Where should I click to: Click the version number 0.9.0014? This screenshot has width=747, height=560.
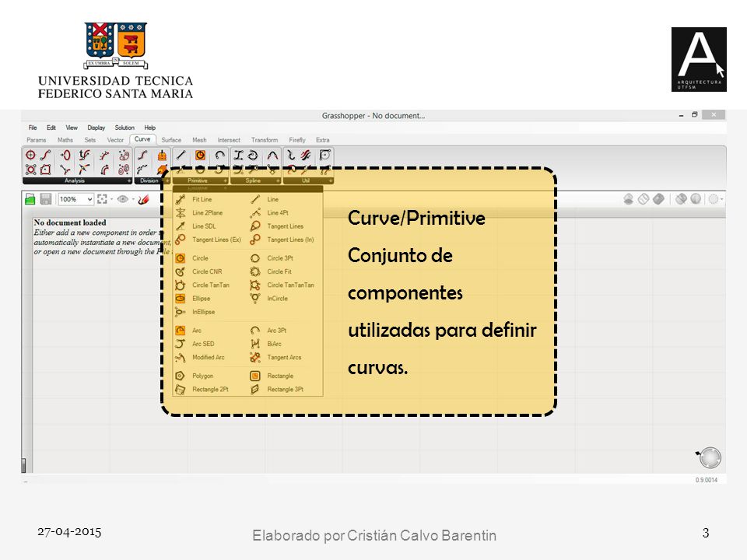pos(706,480)
